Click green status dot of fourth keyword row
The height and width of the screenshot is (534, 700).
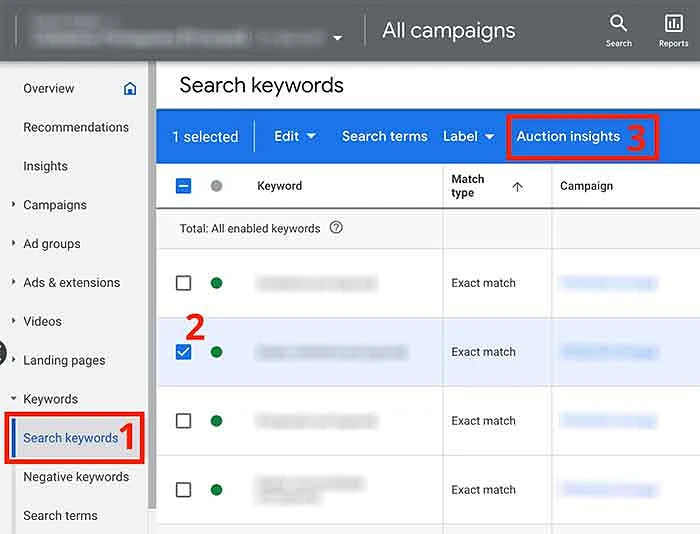click(217, 490)
